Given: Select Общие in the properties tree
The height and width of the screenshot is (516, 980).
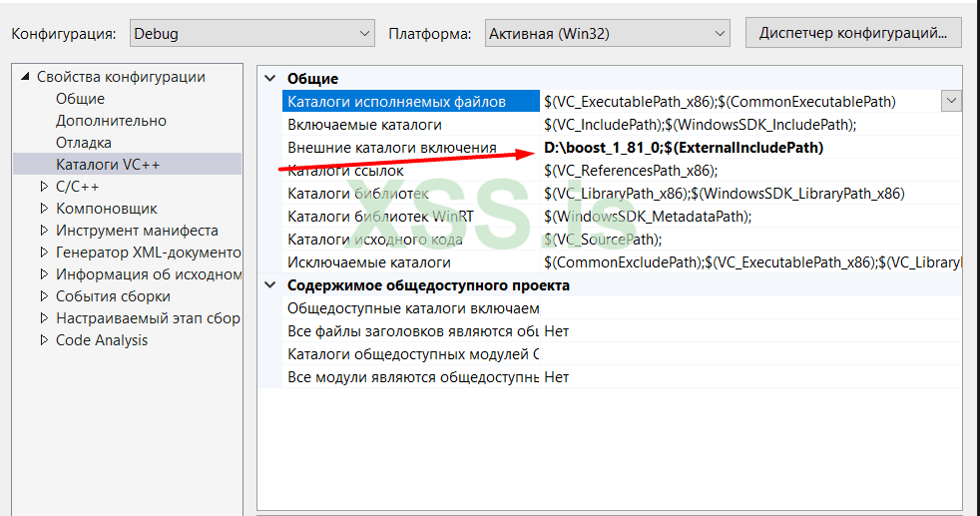Looking at the screenshot, I should click(80, 99).
